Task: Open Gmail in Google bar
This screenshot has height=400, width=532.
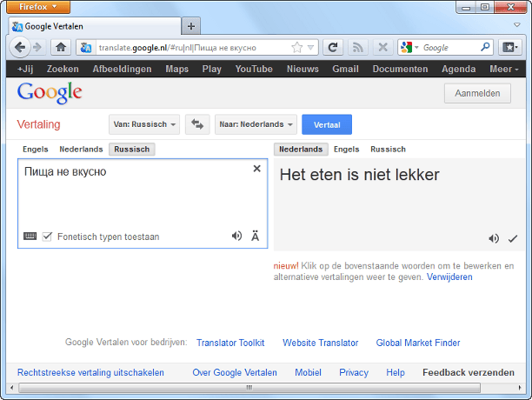Action: click(x=345, y=69)
